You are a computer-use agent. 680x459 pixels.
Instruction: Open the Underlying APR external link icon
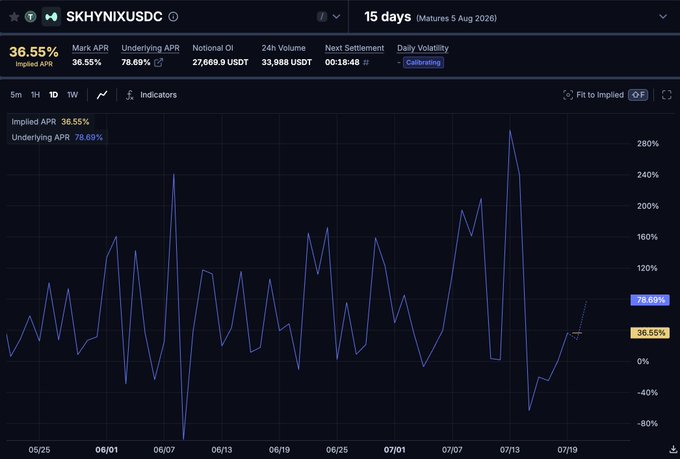[159, 62]
